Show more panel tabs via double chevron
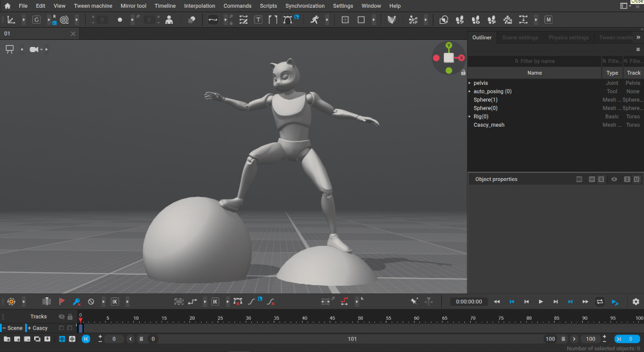Screen dimensions: 644x352 tap(638, 37)
